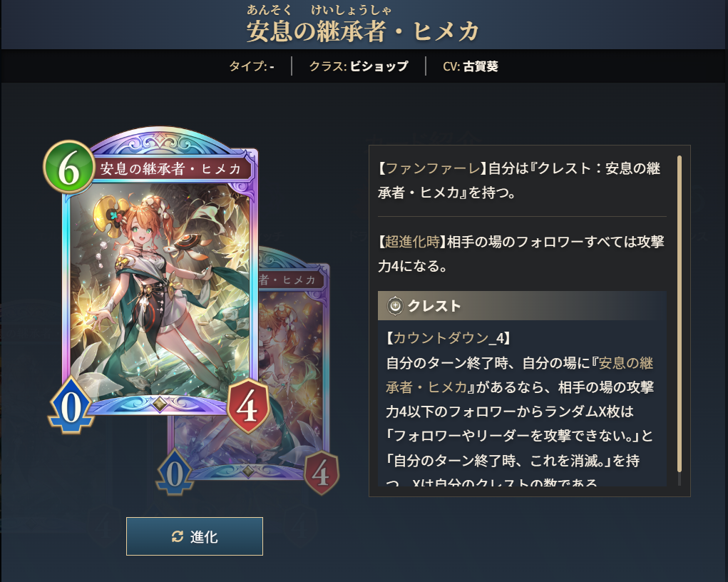728x582 pixels.
Task: Click the 進化 evolve button
Action: [195, 536]
